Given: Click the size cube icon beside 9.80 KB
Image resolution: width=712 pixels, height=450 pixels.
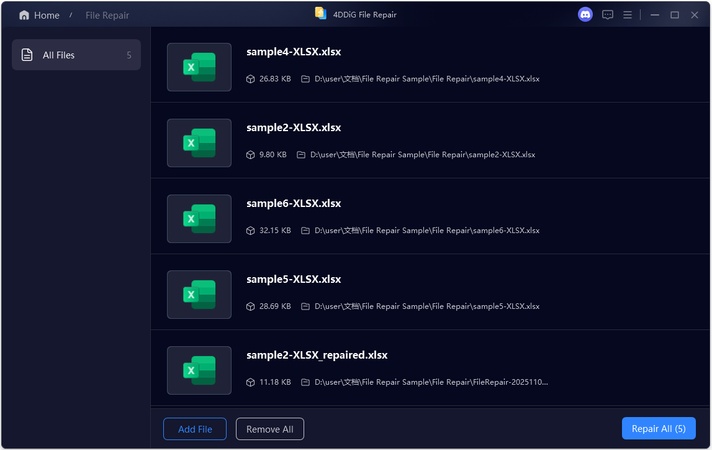Looking at the screenshot, I should (250, 155).
